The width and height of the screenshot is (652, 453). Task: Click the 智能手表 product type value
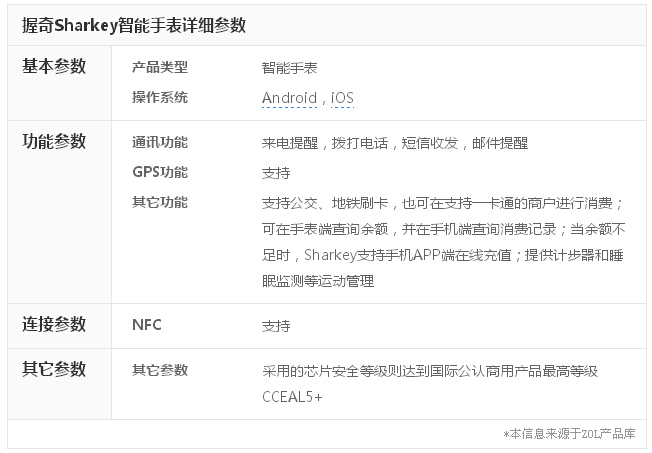tap(289, 68)
